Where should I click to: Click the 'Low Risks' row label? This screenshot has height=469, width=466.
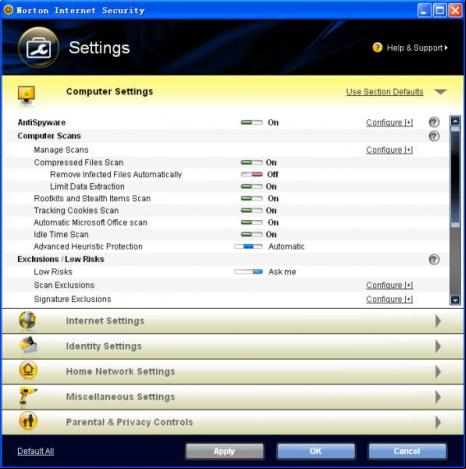(53, 272)
